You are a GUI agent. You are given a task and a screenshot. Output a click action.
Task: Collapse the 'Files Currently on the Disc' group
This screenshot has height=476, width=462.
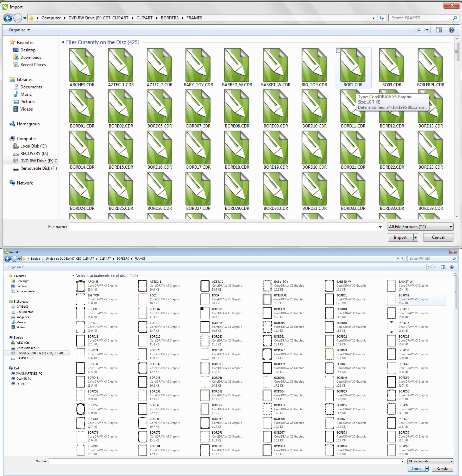tap(63, 42)
